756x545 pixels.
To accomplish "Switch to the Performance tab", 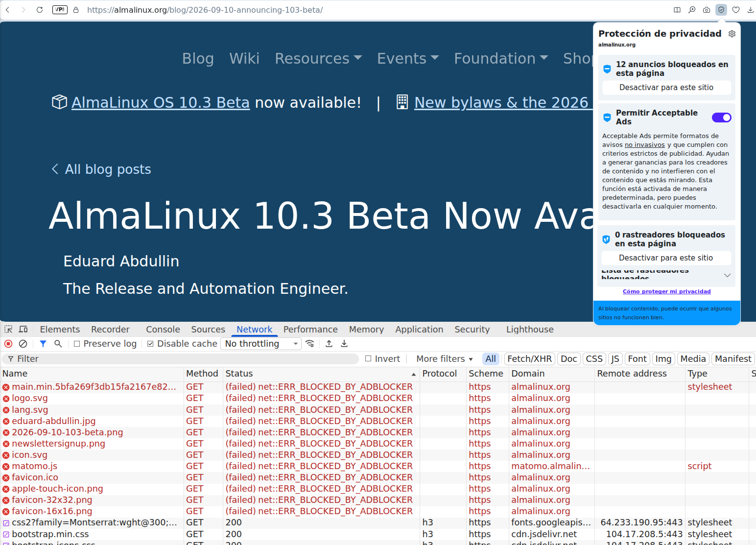I will tap(310, 330).
